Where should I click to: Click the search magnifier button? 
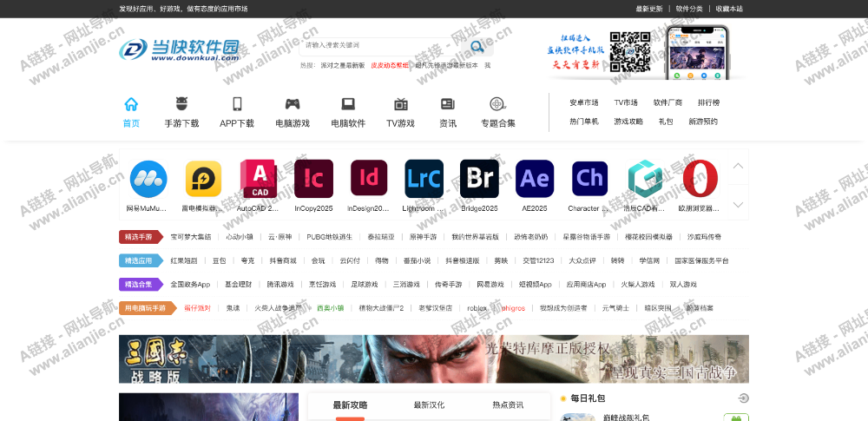point(477,46)
